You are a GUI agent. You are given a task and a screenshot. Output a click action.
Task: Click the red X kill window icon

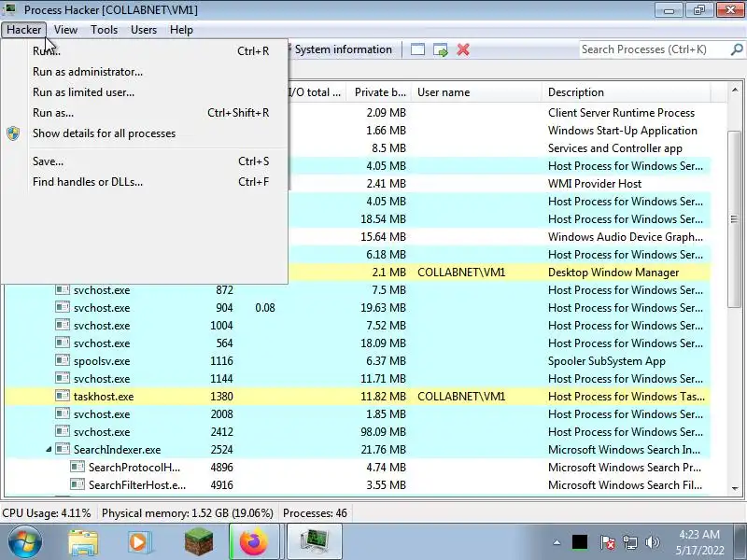point(463,49)
